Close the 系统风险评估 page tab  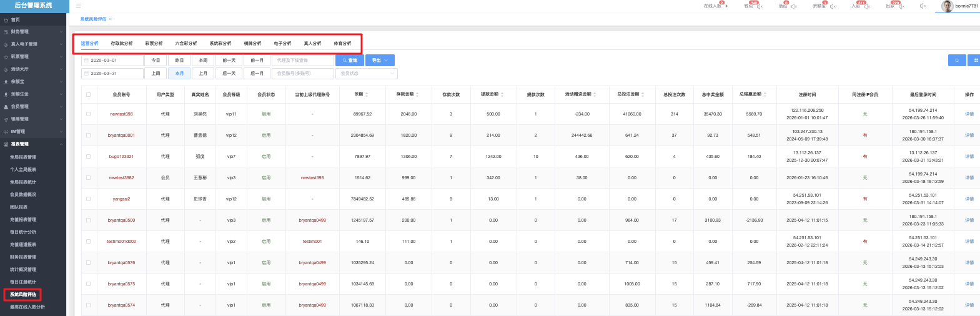point(111,19)
